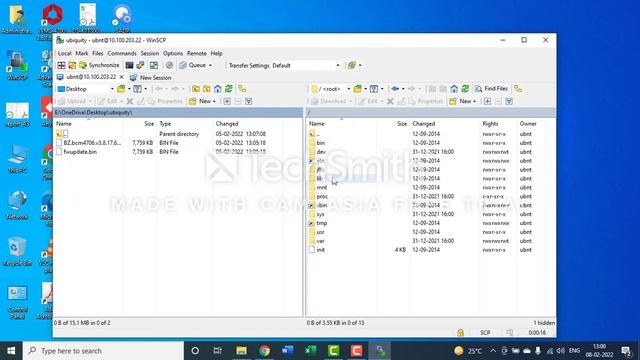The height and width of the screenshot is (360, 640).
Task: Click the local panel filter icon
Action: click(138, 89)
